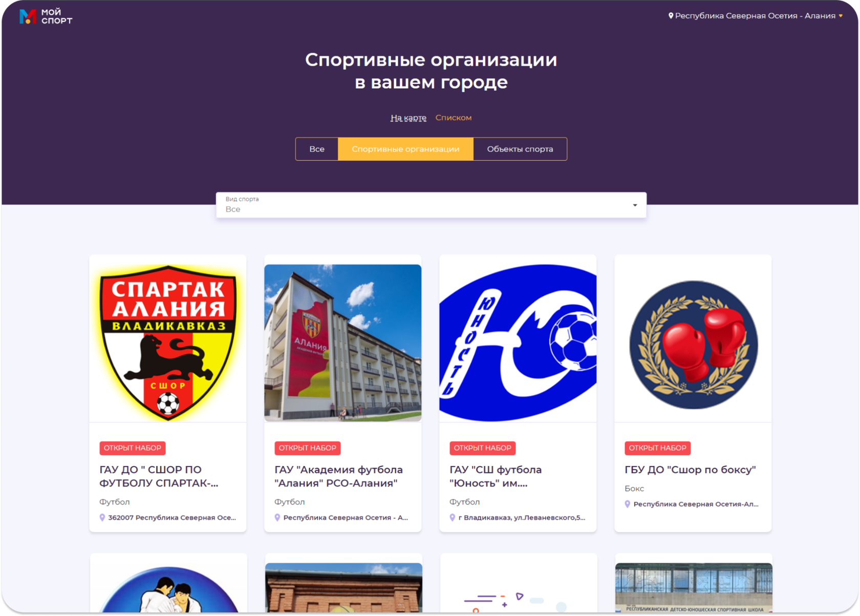This screenshot has height=616, width=860.
Task: Click the address pin icon on the Юность card
Action: pos(453,518)
